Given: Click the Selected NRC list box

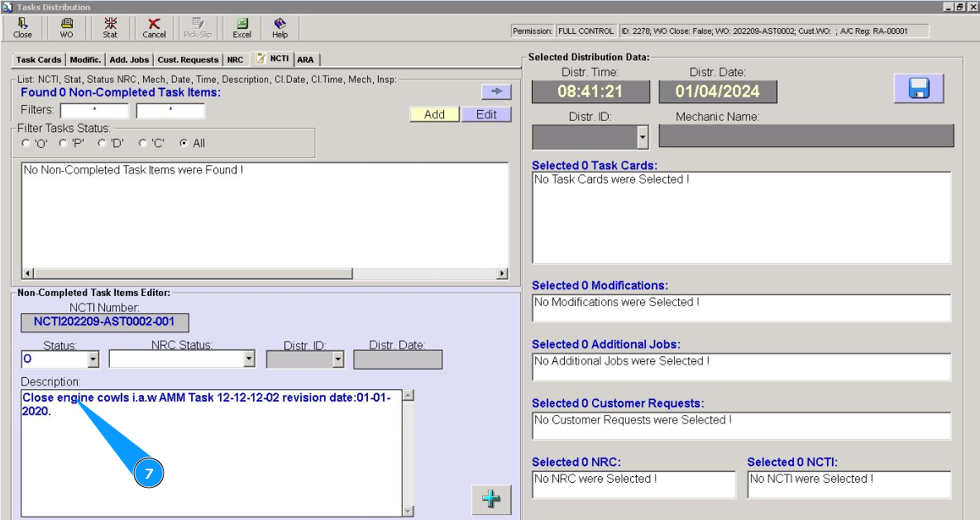Looking at the screenshot, I should [x=633, y=484].
